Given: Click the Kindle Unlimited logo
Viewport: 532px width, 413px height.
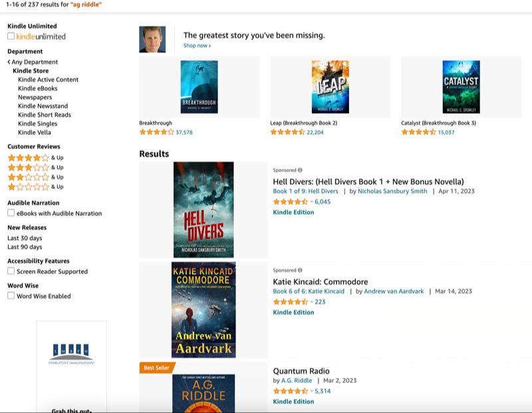Looking at the screenshot, I should (41, 37).
